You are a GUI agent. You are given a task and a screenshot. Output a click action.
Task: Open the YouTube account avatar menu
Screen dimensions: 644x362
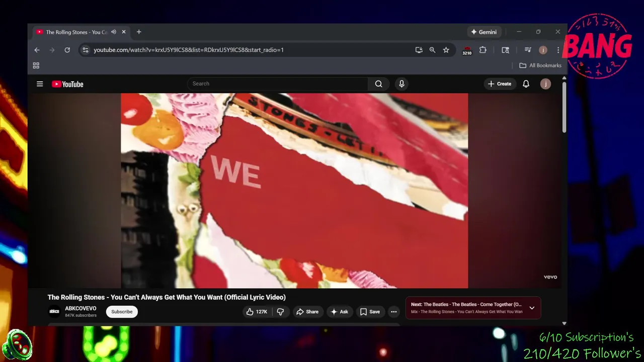point(545,84)
